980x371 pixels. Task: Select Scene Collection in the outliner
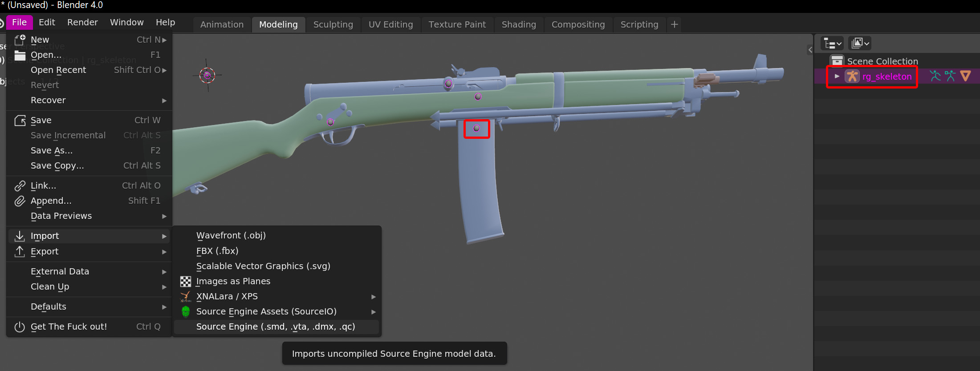[x=882, y=61]
